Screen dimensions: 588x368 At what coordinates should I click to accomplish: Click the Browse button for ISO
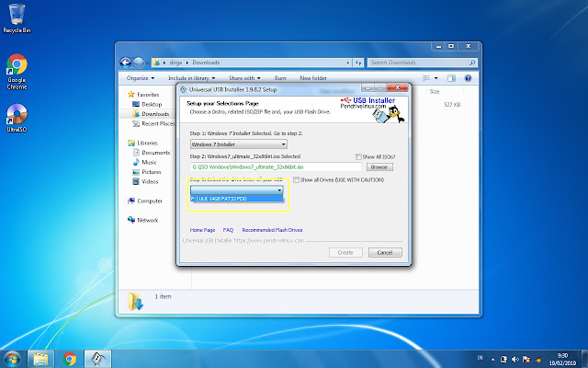click(x=379, y=167)
